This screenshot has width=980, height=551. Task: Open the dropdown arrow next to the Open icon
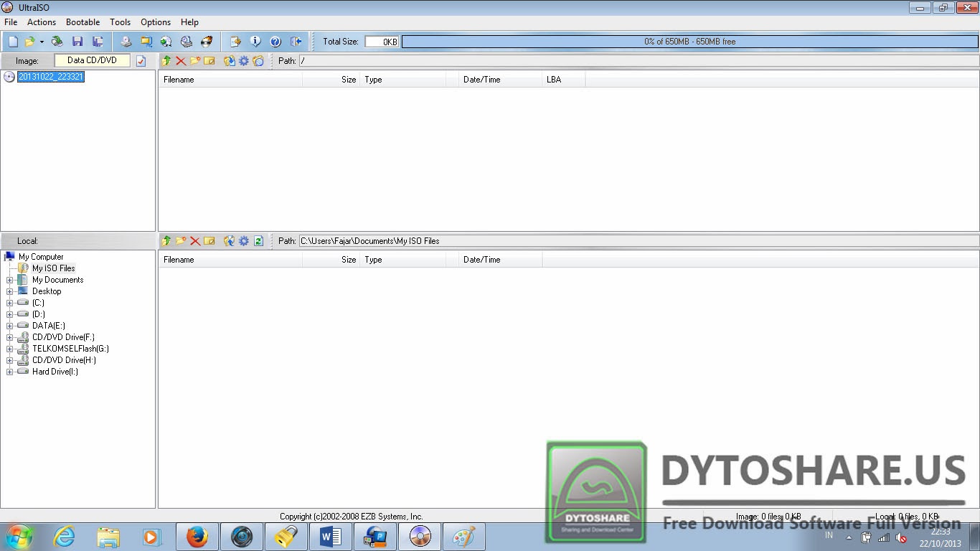point(42,42)
